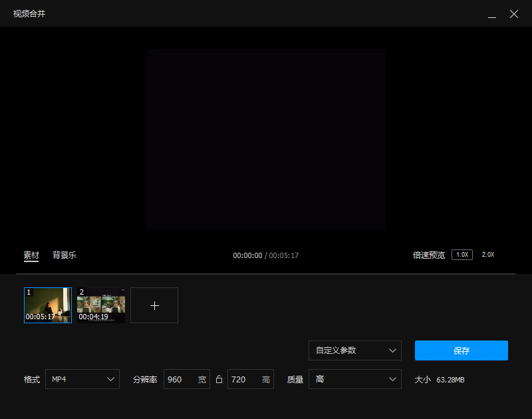Expand the custom parameters box via its chevron
Image resolution: width=532 pixels, height=419 pixels.
[x=394, y=350]
